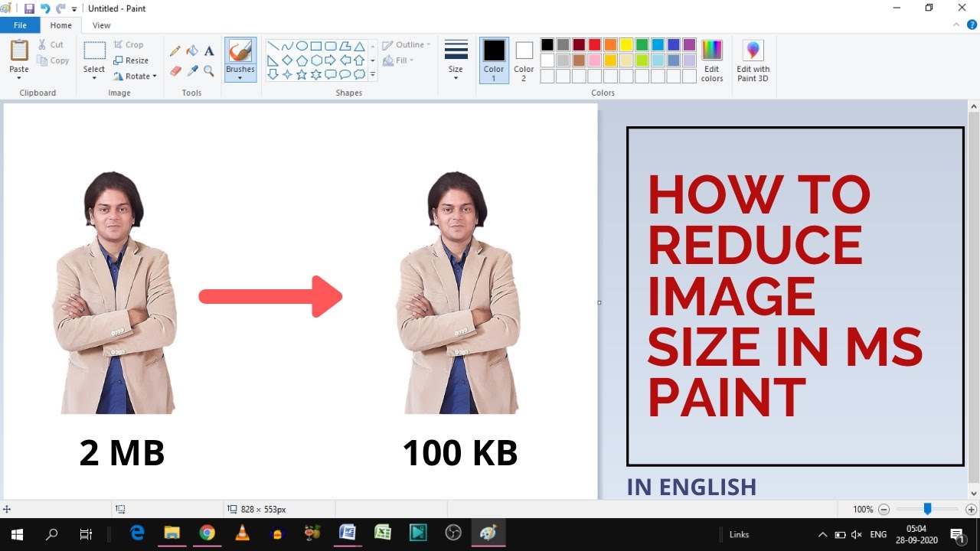This screenshot has width=980, height=551.
Task: Pick the green color swatch
Action: click(642, 45)
